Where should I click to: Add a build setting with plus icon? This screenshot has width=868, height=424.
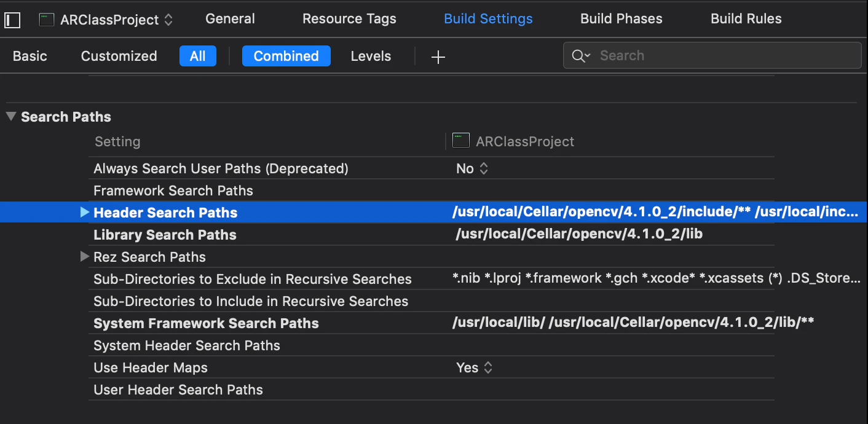click(x=438, y=57)
